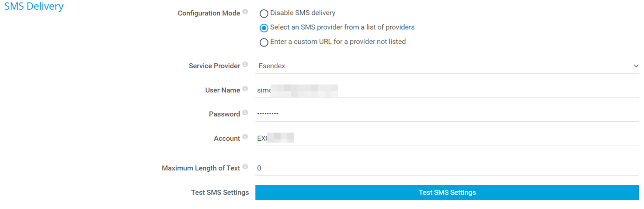Click Maximum Length of Text value field
The width and height of the screenshot is (644, 209).
tap(446, 168)
